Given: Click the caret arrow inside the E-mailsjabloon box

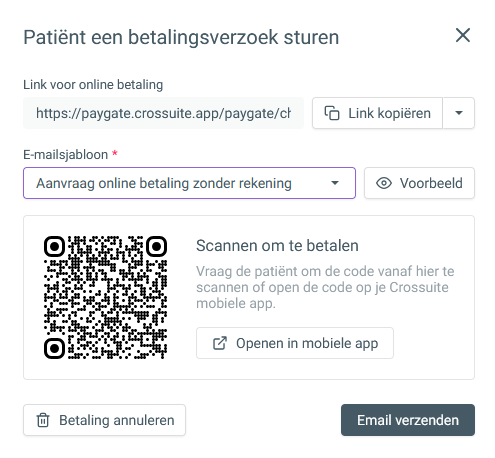Looking at the screenshot, I should (x=335, y=183).
